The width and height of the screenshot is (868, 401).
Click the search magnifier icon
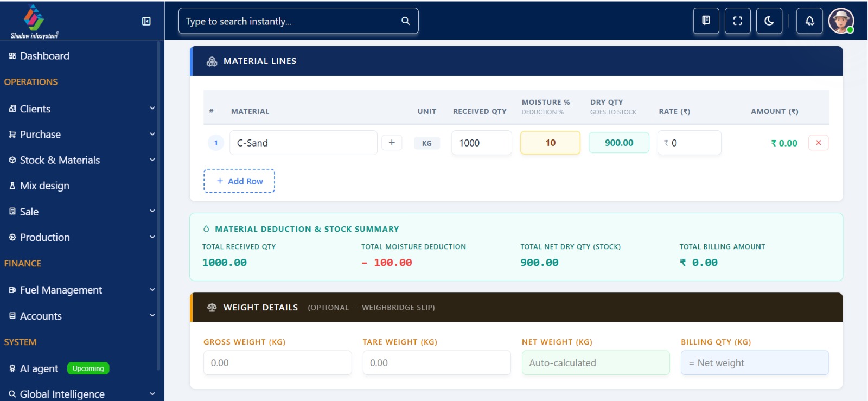(x=405, y=21)
